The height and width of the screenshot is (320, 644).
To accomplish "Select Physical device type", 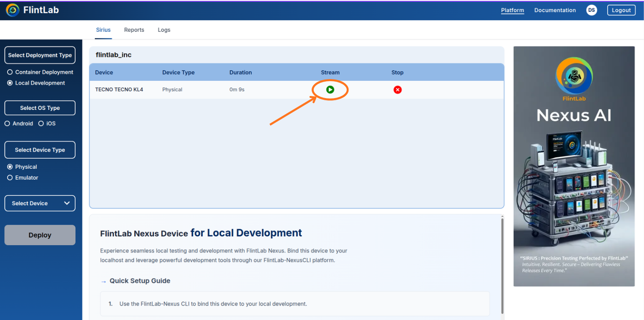I will (10, 167).
